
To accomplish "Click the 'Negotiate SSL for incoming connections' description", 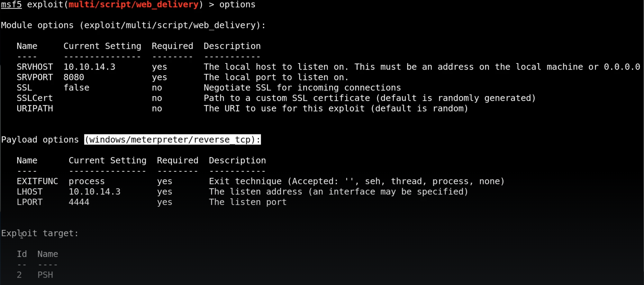I will coord(302,88).
